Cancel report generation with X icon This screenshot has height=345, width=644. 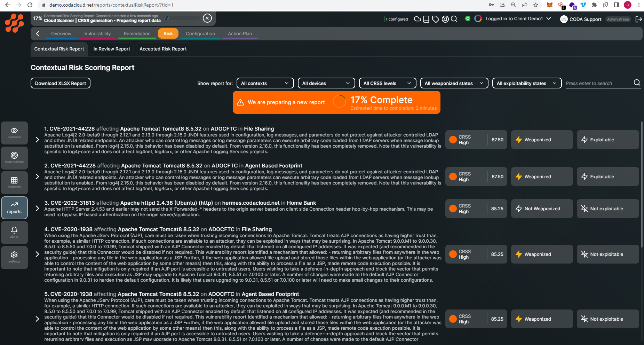click(x=207, y=18)
